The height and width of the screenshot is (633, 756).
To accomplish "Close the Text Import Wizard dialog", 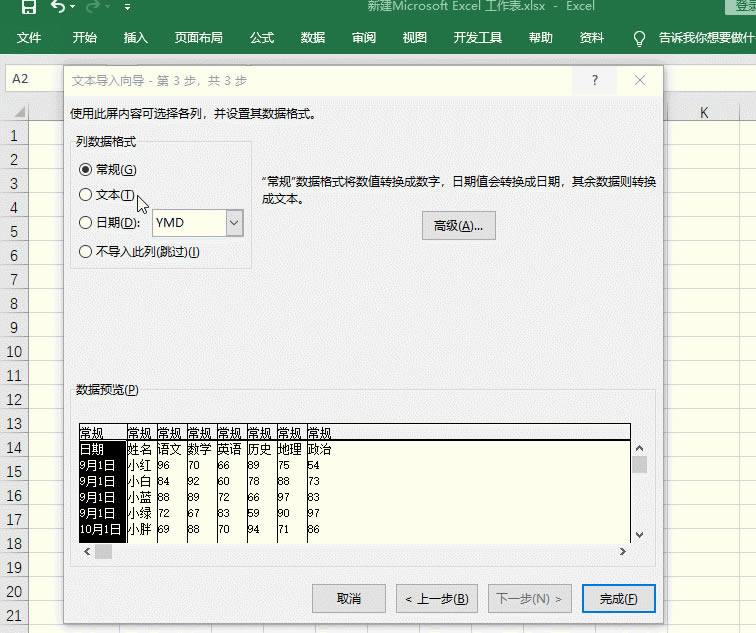I will click(x=639, y=81).
